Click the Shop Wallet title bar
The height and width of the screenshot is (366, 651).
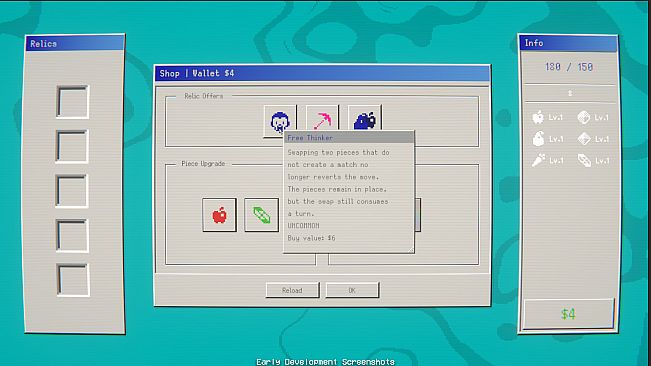point(322,73)
